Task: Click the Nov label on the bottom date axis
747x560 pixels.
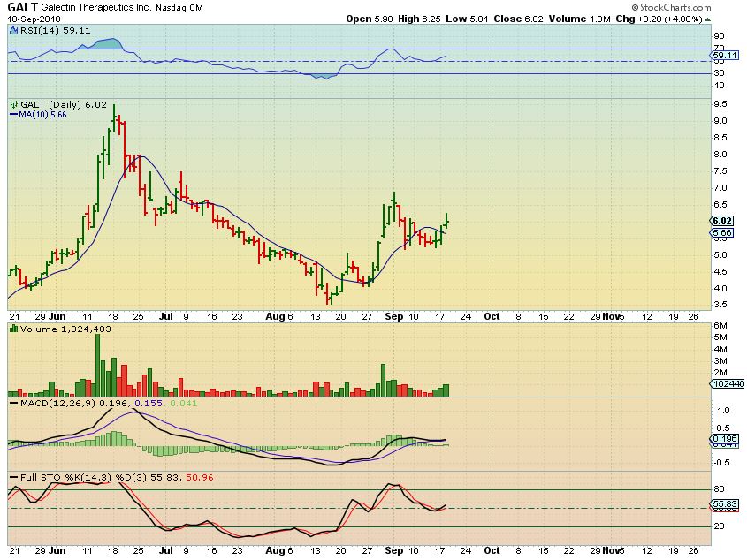Action: [611, 550]
